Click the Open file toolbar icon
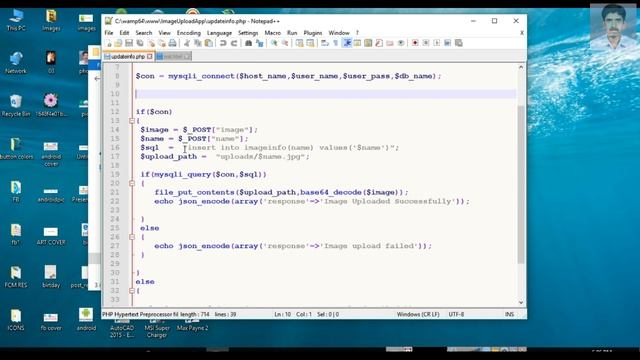Viewport: 640px width, 360px height. (118, 43)
